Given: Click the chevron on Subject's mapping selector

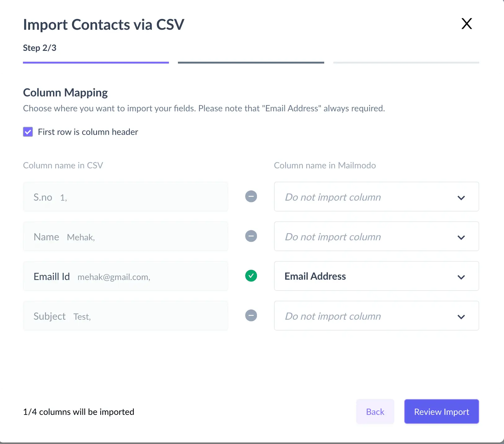Looking at the screenshot, I should pos(461,317).
